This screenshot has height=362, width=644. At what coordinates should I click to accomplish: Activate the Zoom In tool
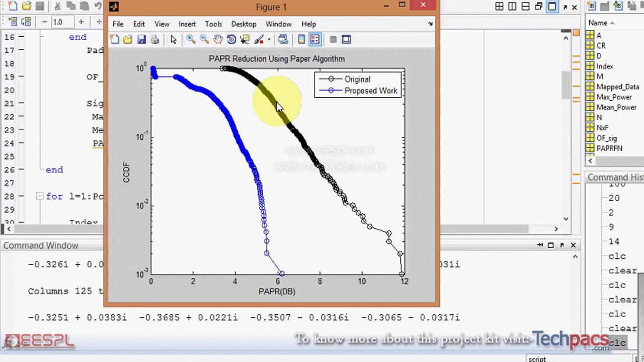(191, 39)
